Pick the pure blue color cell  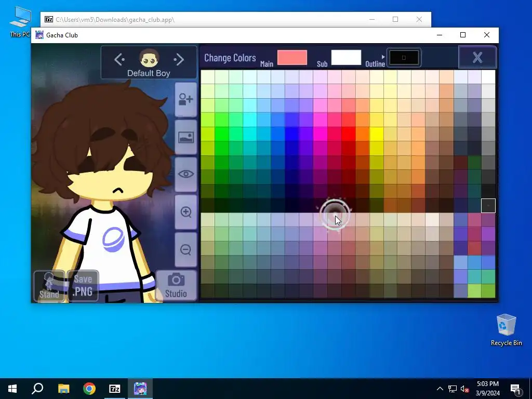292,135
